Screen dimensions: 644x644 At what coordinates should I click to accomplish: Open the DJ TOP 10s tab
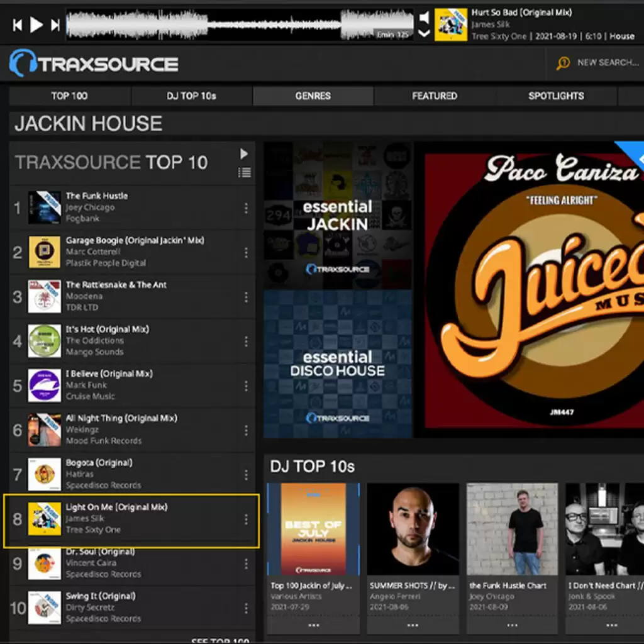(191, 96)
